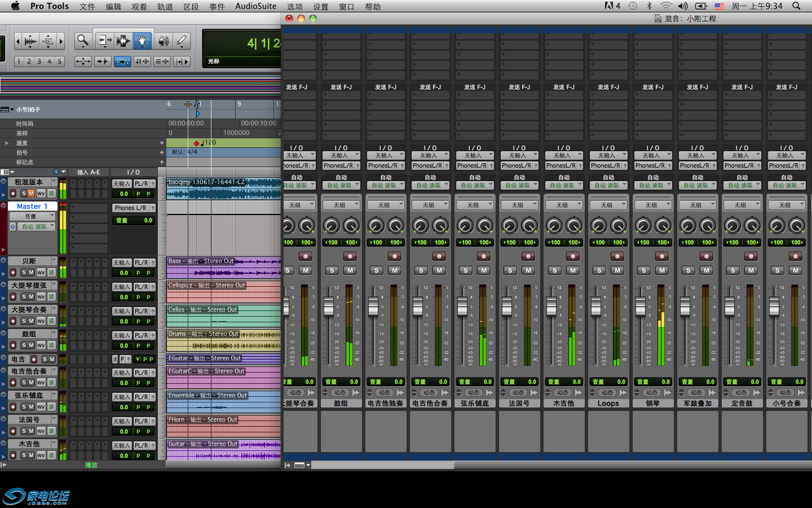Screen dimensions: 812x508
Task: Click the Wi-Fi status icon
Action: 666,6
